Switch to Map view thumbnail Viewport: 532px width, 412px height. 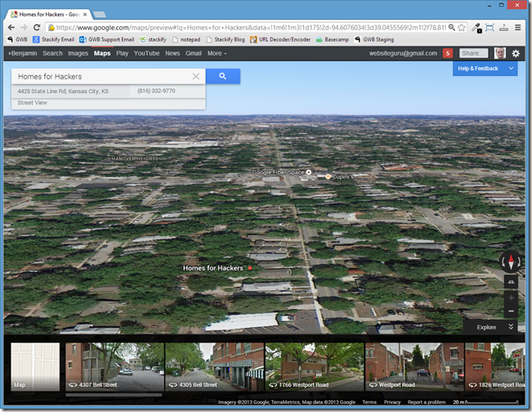click(x=35, y=366)
